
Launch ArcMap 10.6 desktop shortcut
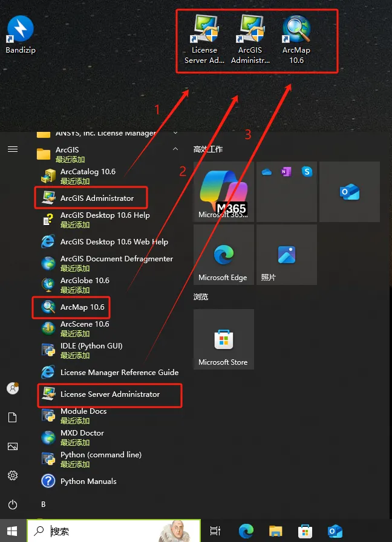point(296,40)
